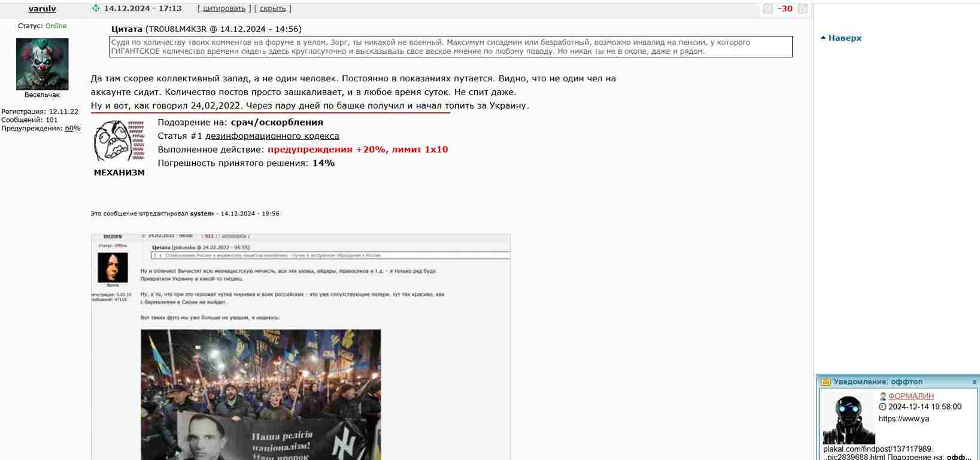Click the Погрешность принятого решения: 14% line
Viewport: 980px width, 460px height.
coord(246,163)
